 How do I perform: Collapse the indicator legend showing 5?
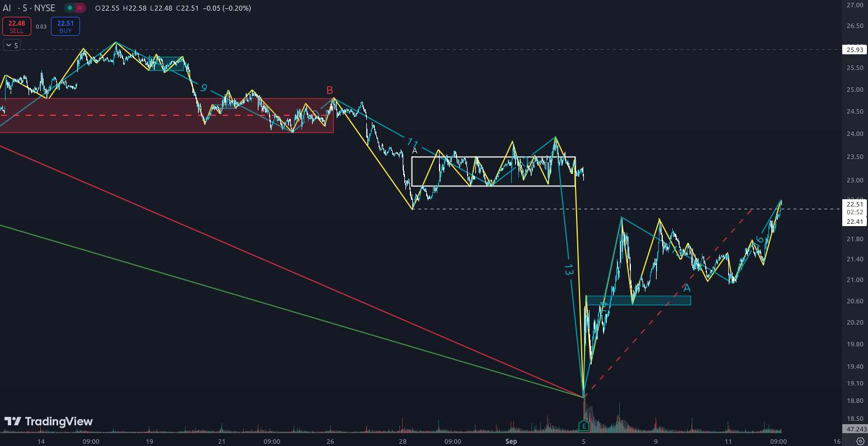tap(11, 45)
